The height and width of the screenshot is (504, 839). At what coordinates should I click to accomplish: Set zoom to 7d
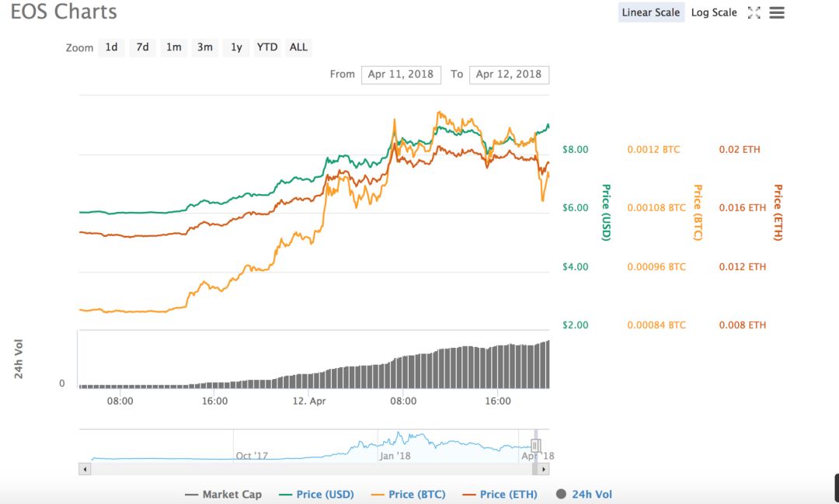click(x=142, y=47)
